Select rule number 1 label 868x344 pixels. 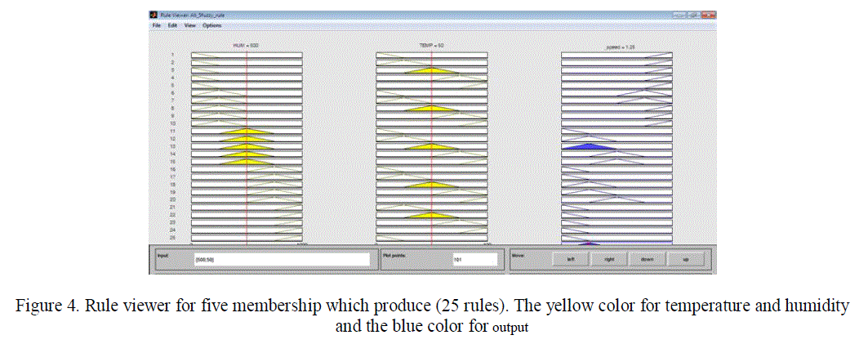coord(173,55)
